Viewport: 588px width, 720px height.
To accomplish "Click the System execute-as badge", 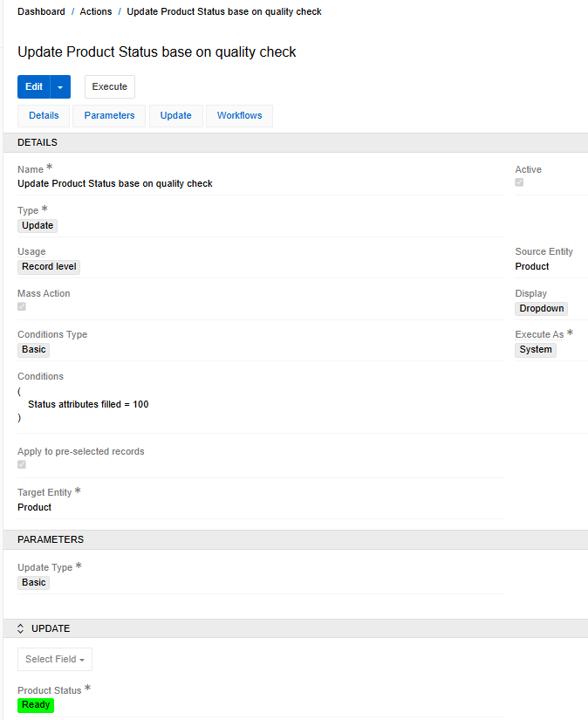I will (535, 349).
